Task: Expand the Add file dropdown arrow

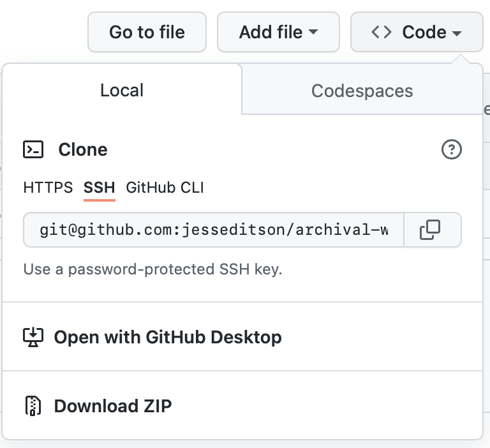Action: coord(313,31)
